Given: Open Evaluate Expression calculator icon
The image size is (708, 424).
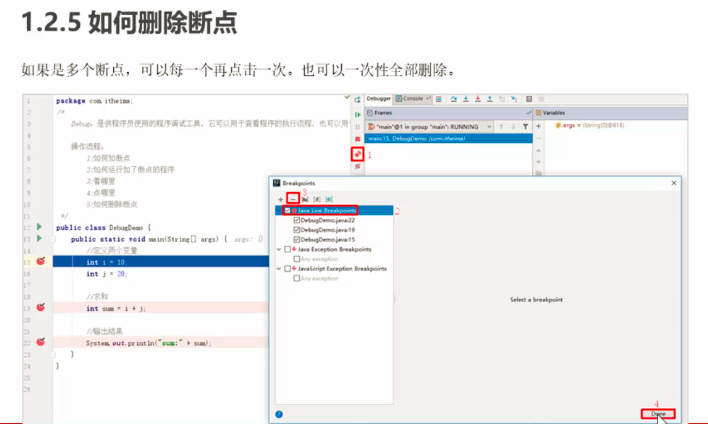Looking at the screenshot, I should point(529,99).
